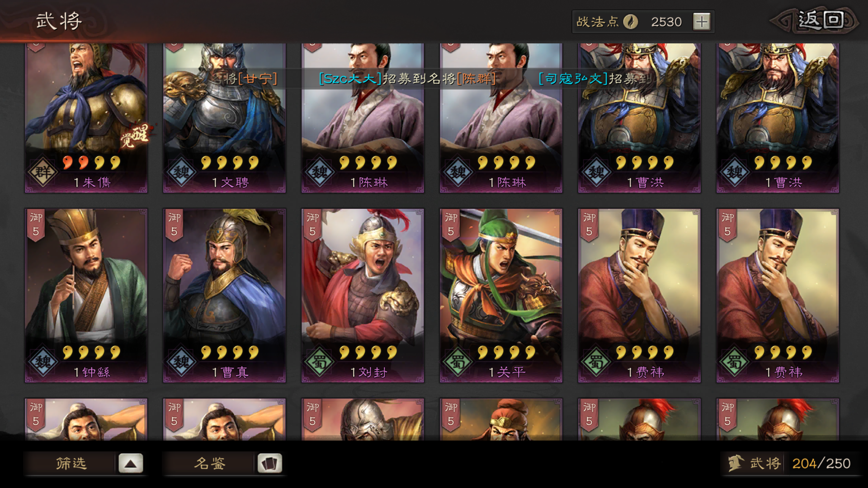Open the 名鉴 card collection icon
Image resolution: width=868 pixels, height=488 pixels.
(269, 463)
